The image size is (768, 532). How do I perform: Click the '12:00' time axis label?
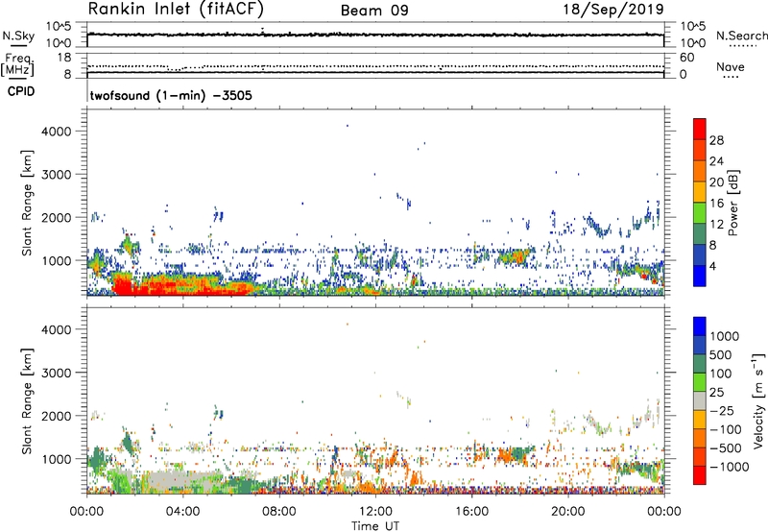(375, 512)
